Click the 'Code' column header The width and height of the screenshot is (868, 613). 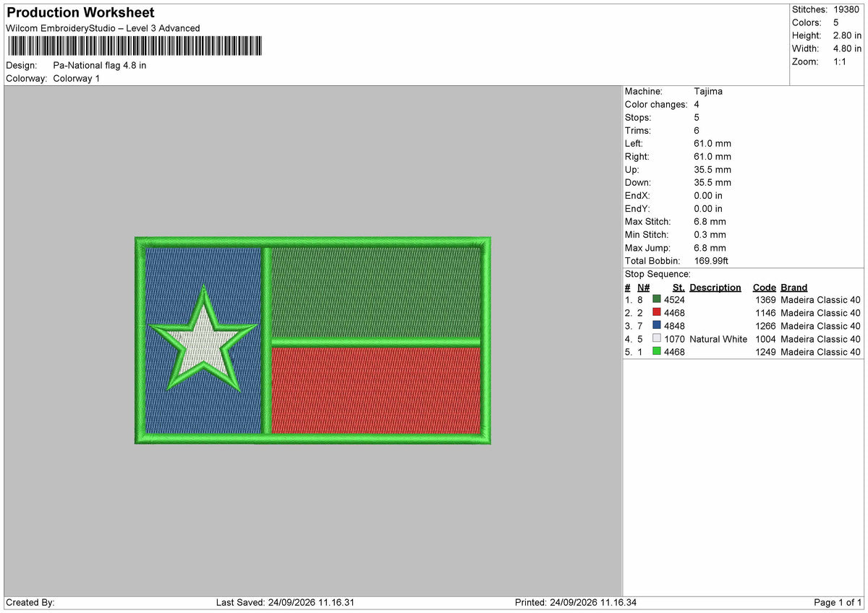[764, 287]
